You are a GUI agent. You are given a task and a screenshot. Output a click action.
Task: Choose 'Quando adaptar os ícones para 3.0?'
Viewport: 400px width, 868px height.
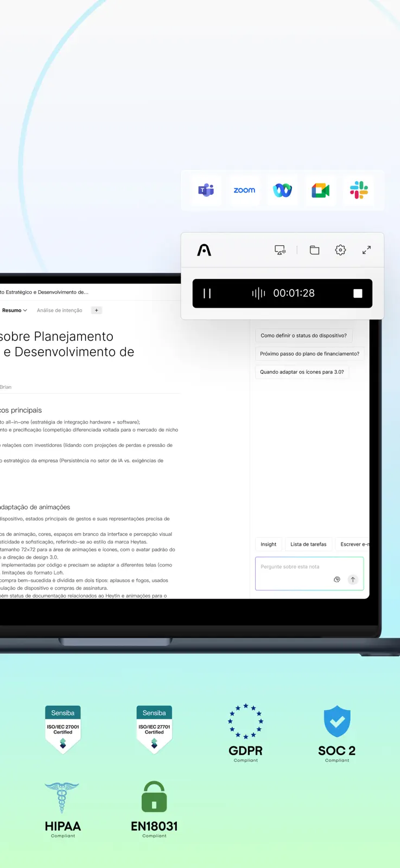(302, 372)
